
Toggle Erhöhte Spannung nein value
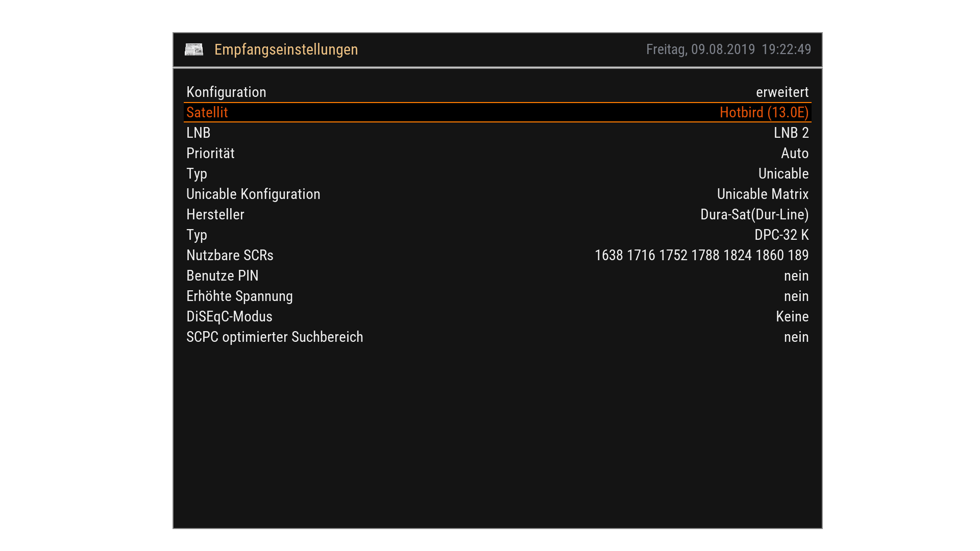pos(796,296)
